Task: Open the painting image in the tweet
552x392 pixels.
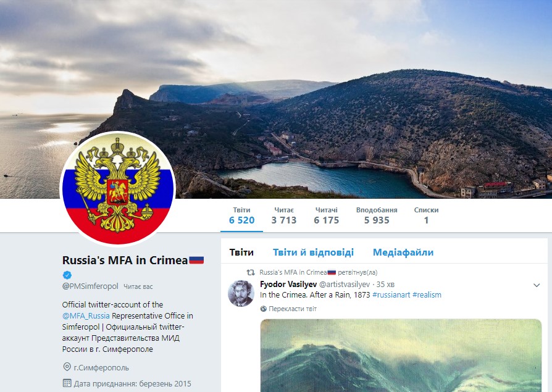Action: pyautogui.click(x=401, y=356)
